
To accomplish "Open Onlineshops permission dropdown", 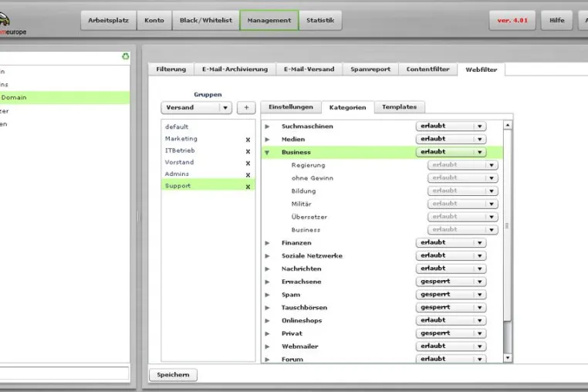I will click(451, 320).
